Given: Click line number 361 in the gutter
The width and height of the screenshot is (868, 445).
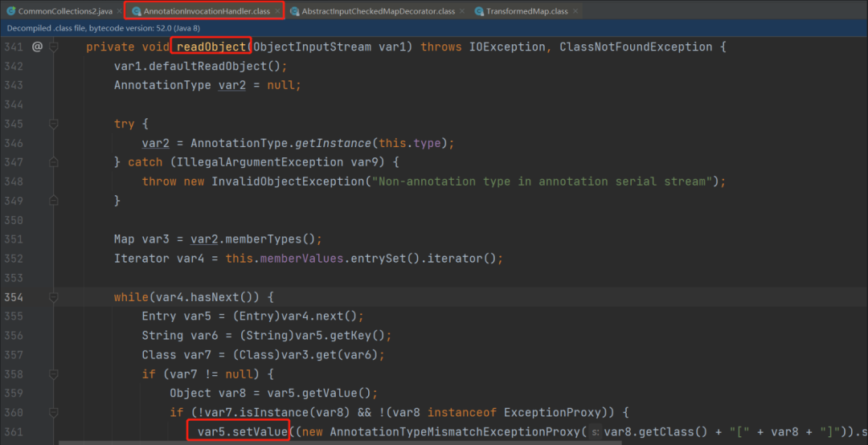Looking at the screenshot, I should pyautogui.click(x=14, y=431).
